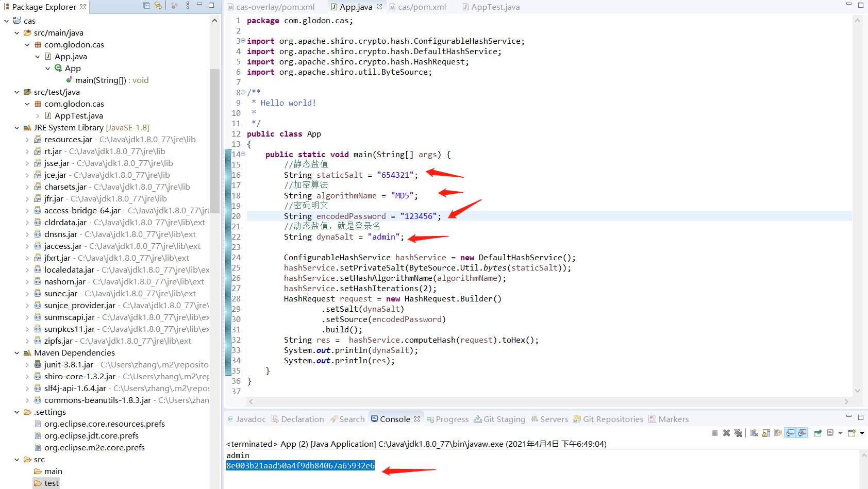Collapse the .settings folder
This screenshot has width=868, height=489.
pos(16,412)
